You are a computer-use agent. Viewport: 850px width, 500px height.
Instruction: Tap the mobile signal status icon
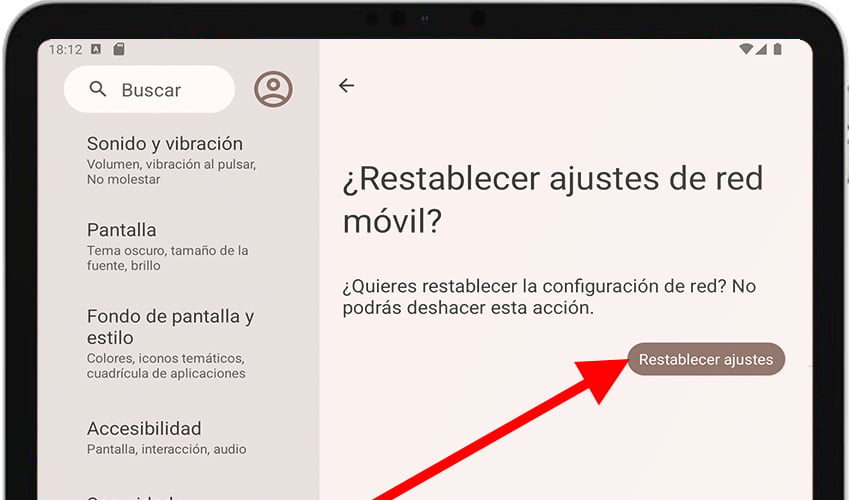[761, 49]
